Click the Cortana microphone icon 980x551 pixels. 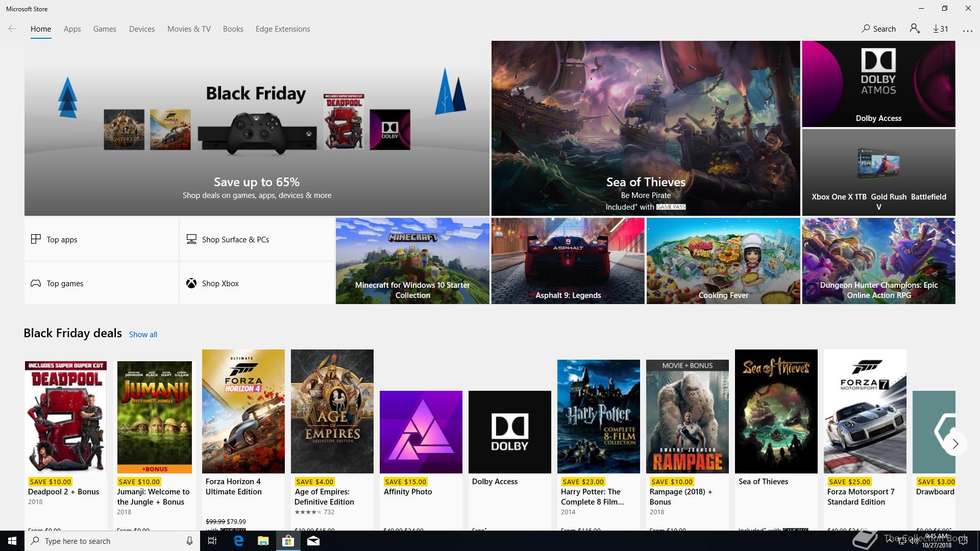pyautogui.click(x=189, y=541)
